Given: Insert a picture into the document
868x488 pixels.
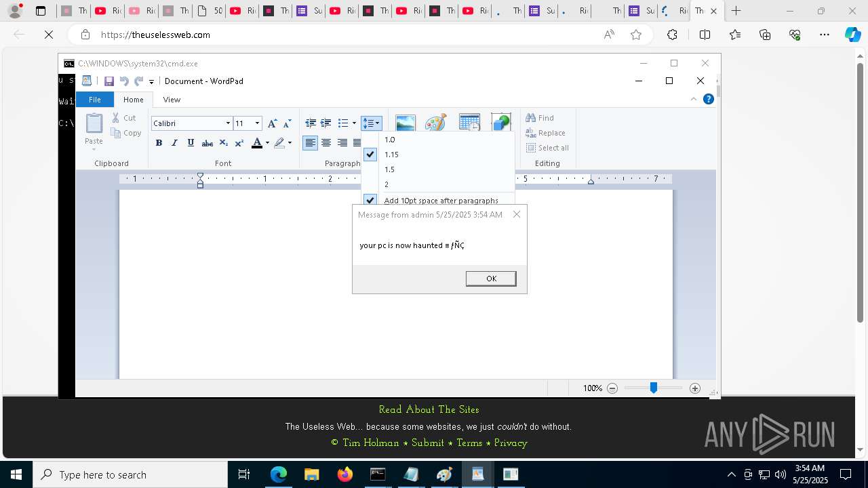Looking at the screenshot, I should click(406, 123).
